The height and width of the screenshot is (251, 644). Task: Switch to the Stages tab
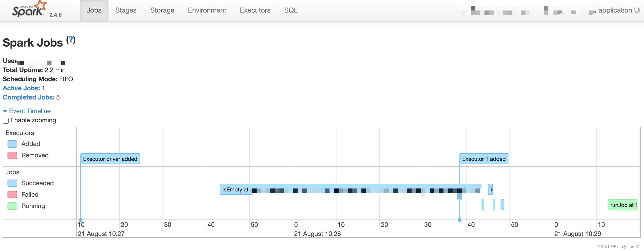pos(126,10)
